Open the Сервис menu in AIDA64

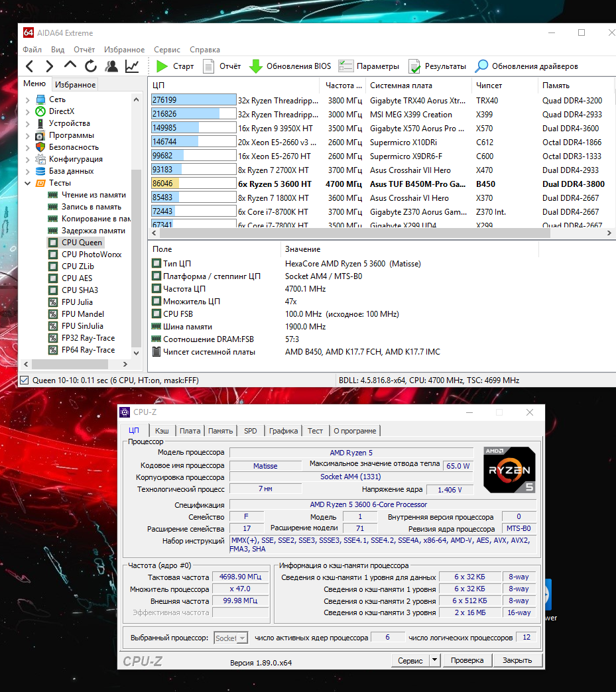pos(167,50)
